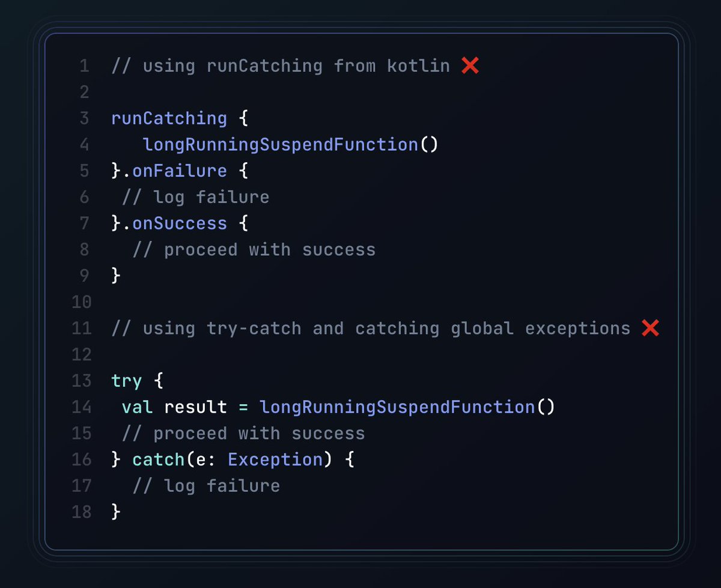721x588 pixels.
Task: Click the red X icon on line 11
Action: [650, 328]
